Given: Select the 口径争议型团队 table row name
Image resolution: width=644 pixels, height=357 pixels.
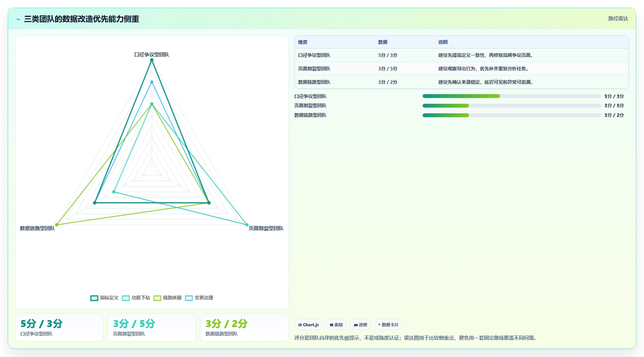Looking at the screenshot, I should [x=314, y=55].
